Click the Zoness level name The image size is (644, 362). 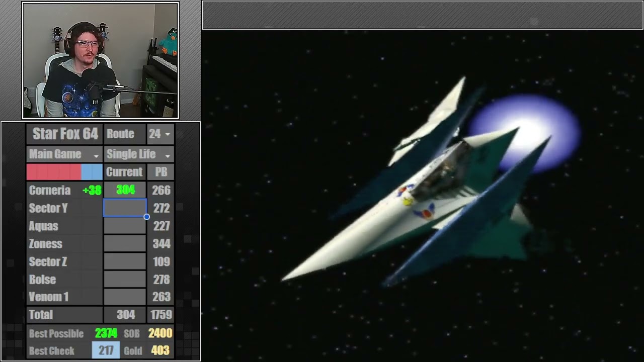click(x=45, y=244)
